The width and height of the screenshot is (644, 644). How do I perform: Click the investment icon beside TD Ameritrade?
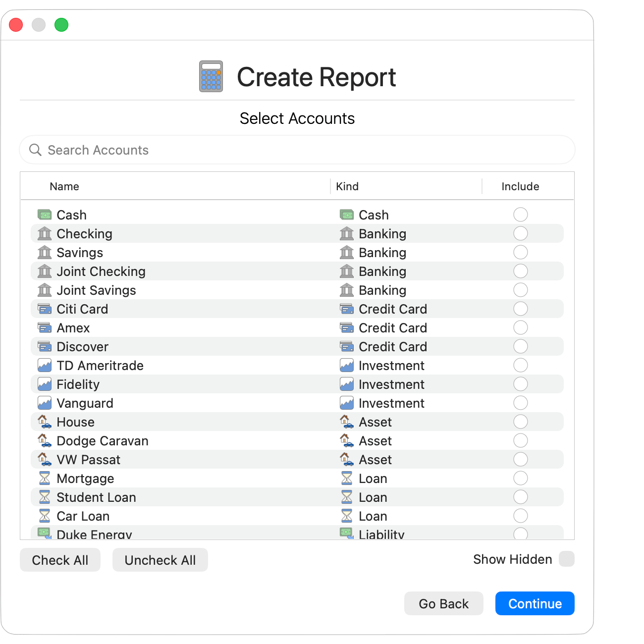44,365
